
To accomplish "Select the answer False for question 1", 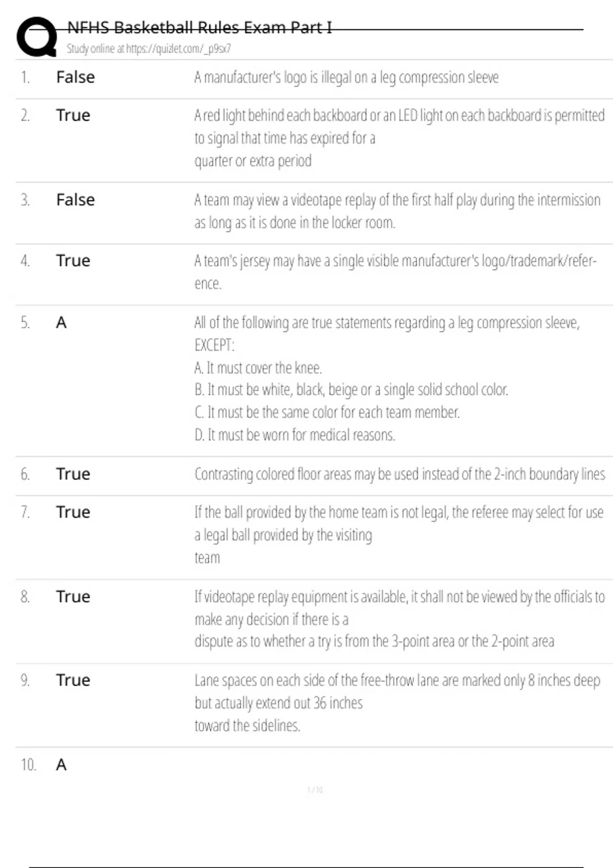I will pos(75,77).
